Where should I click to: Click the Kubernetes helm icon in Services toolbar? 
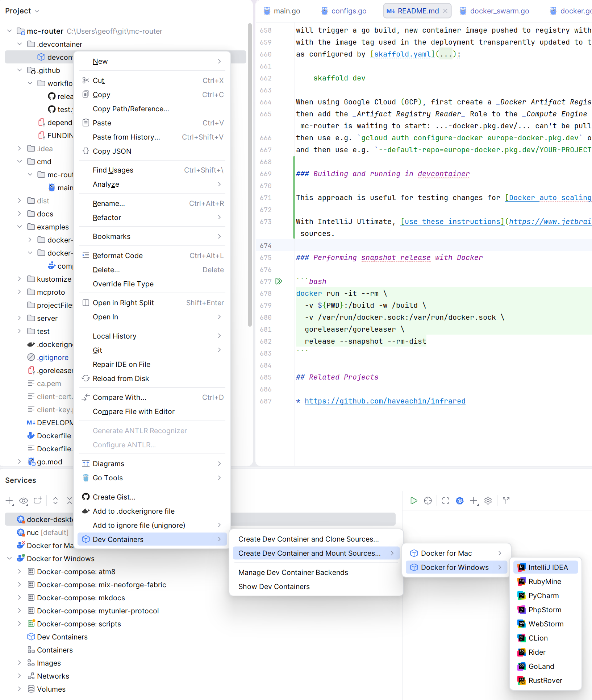[460, 501]
